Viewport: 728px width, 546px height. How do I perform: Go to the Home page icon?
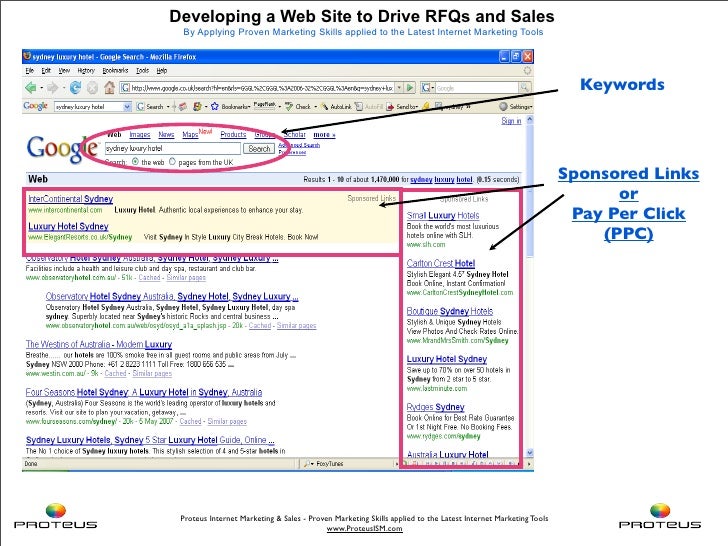[x=110, y=87]
